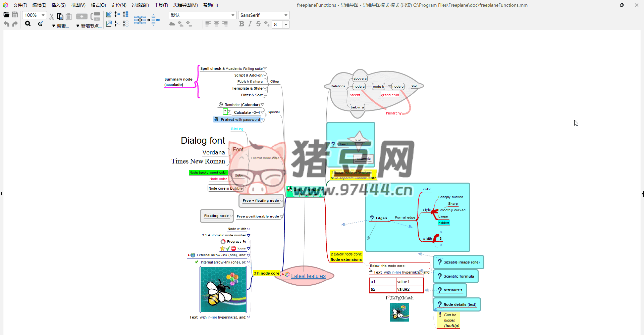Click the copy icon in toolbar
The image size is (644, 335).
pos(60,16)
